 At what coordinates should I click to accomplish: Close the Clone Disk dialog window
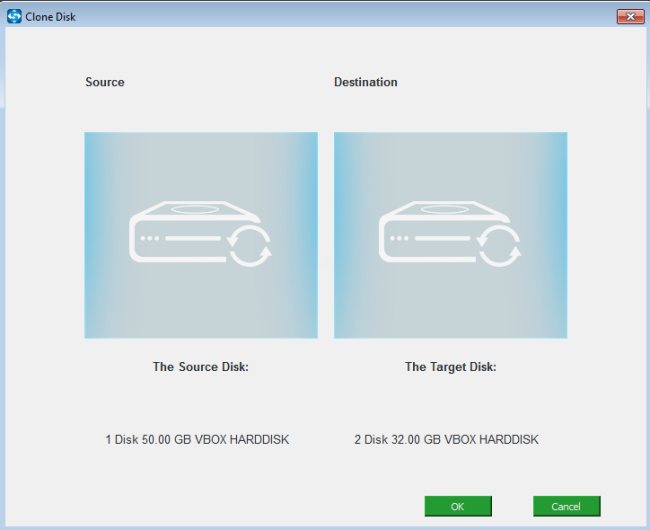point(630,16)
